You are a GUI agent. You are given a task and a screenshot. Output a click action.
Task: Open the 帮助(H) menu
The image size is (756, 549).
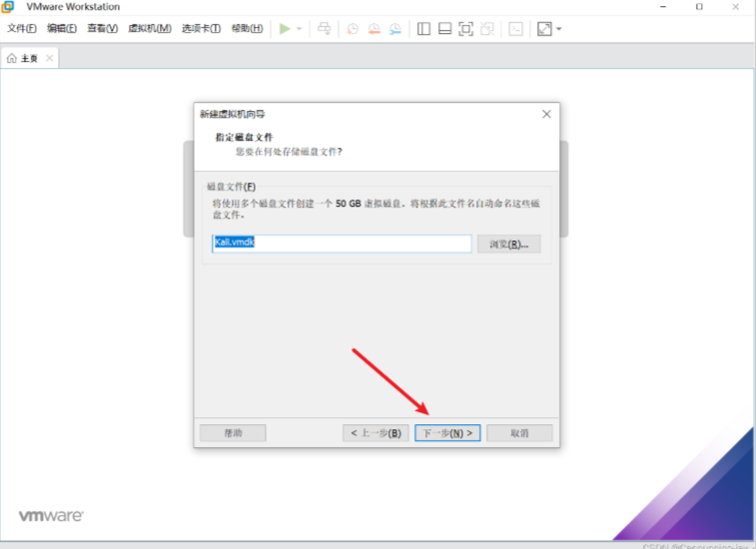tap(247, 28)
